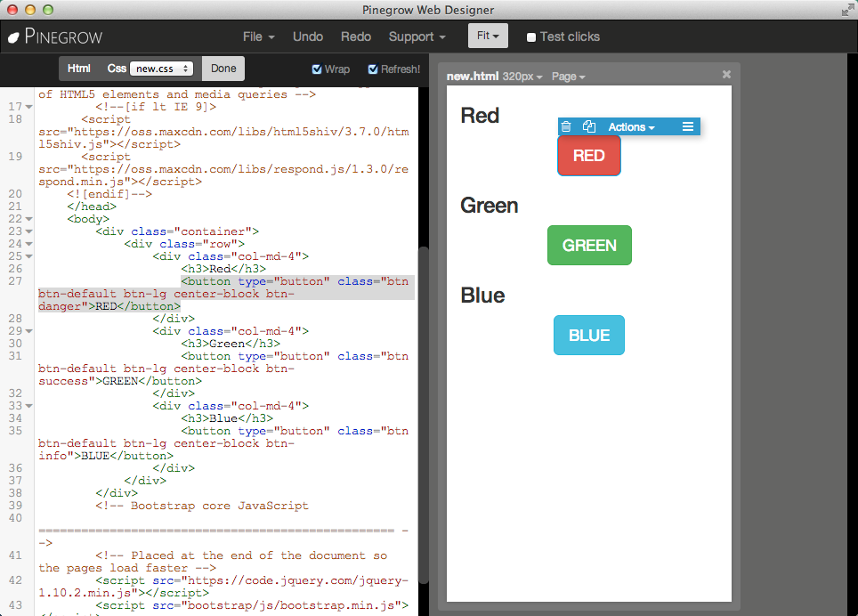Viewport: 858px width, 616px height.
Task: Open the Fit zoom dropdown
Action: [488, 36]
